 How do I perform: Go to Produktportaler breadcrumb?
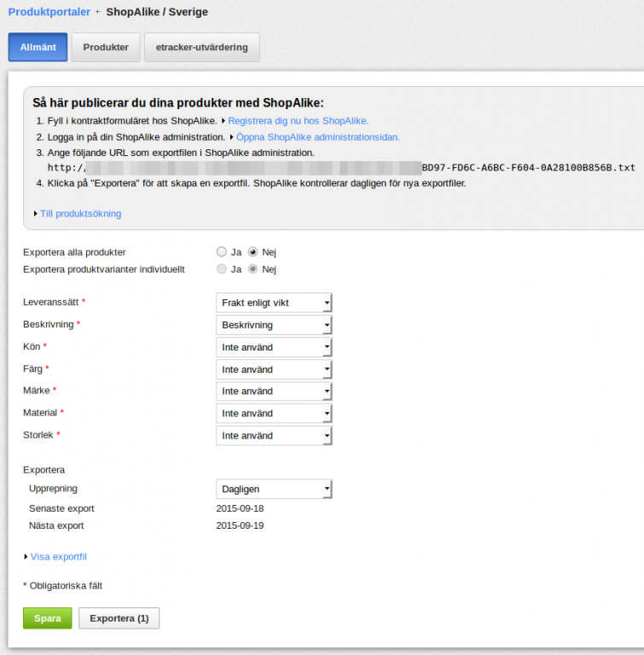49,12
